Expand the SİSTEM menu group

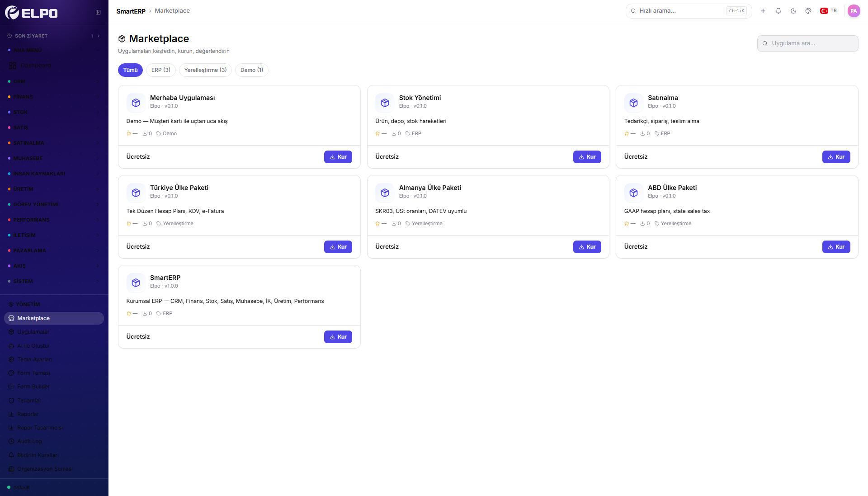point(54,281)
